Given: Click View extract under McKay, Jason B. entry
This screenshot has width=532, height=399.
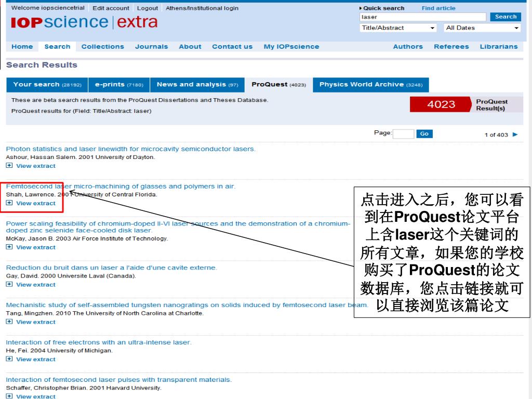Looking at the screenshot, I should click(x=36, y=247).
